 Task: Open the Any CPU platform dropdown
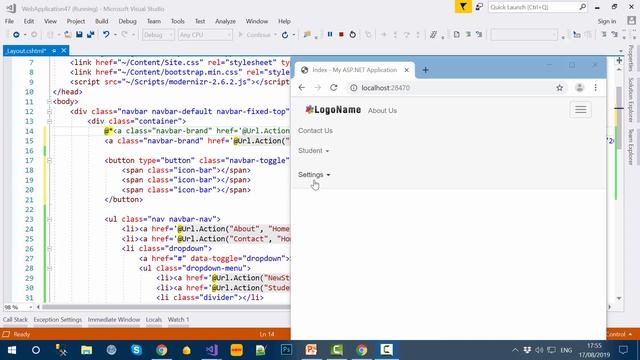click(x=204, y=35)
